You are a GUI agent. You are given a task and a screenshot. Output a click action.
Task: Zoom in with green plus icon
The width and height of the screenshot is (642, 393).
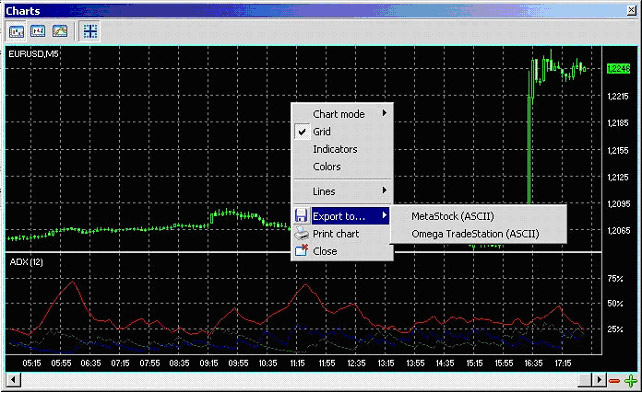click(631, 380)
